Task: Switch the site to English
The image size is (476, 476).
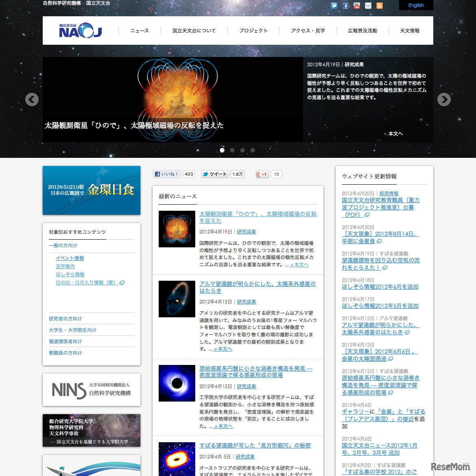Action: click(x=415, y=5)
